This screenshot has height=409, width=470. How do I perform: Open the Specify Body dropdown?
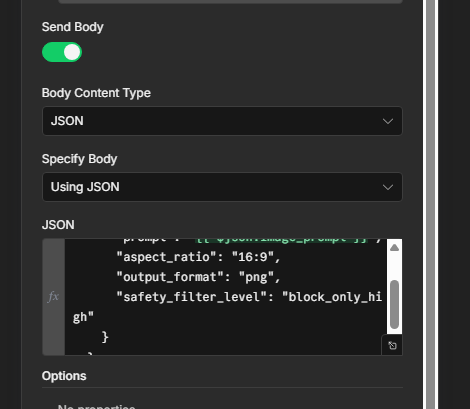coord(222,187)
